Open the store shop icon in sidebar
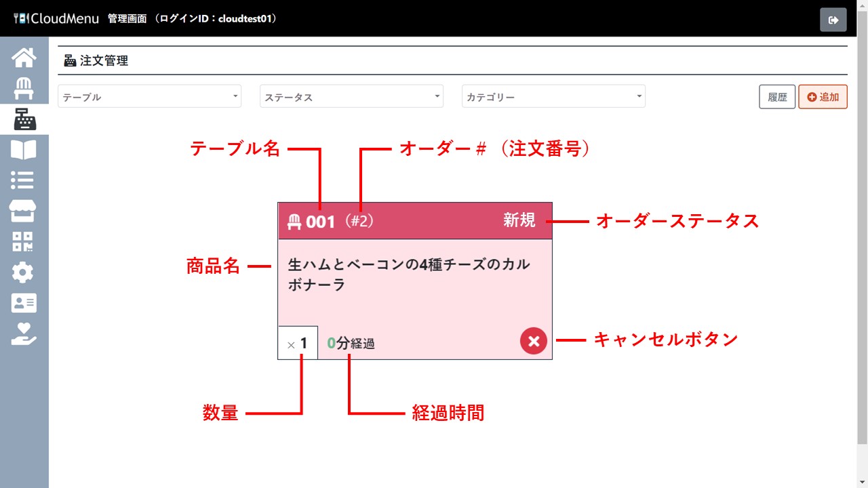This screenshot has height=488, width=868. 24,211
